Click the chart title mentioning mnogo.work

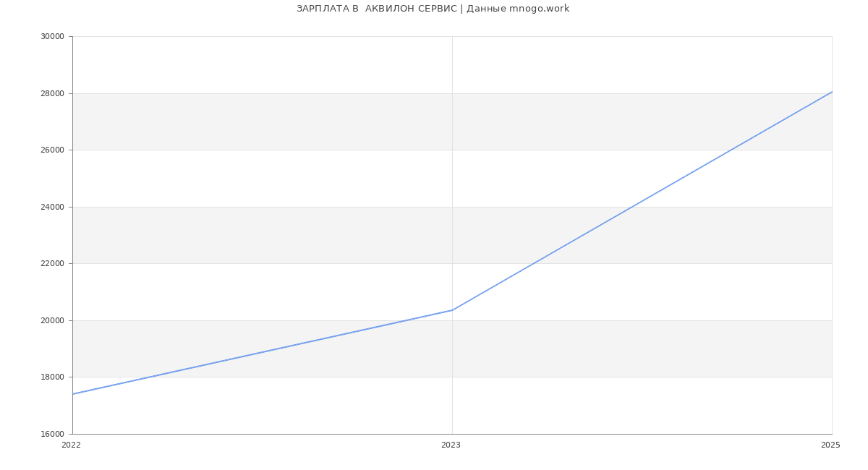433,9
